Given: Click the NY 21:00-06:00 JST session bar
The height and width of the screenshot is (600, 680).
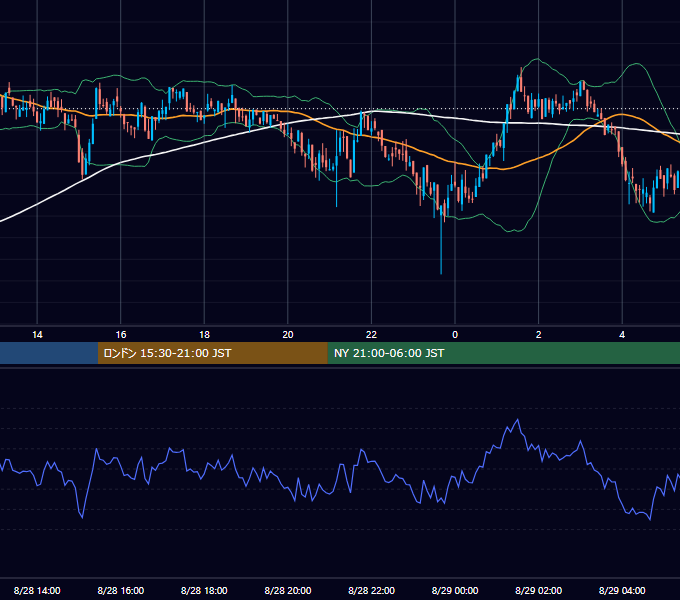Looking at the screenshot, I should 503,353.
